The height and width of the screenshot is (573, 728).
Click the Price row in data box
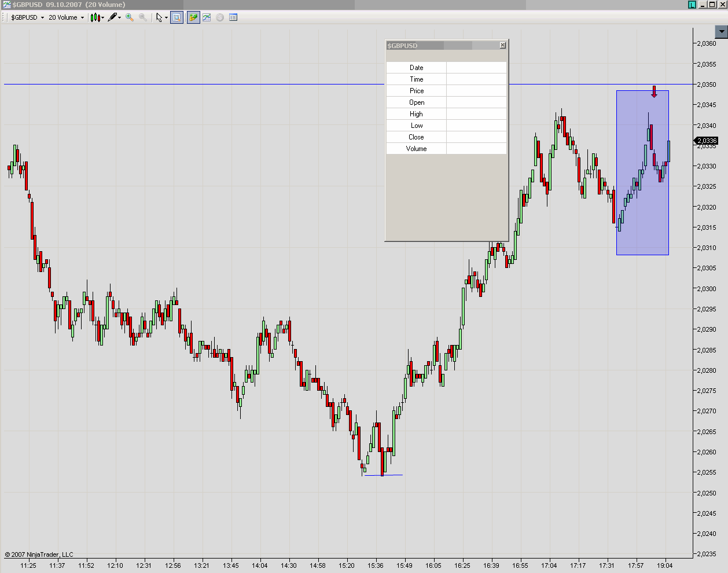(x=446, y=91)
